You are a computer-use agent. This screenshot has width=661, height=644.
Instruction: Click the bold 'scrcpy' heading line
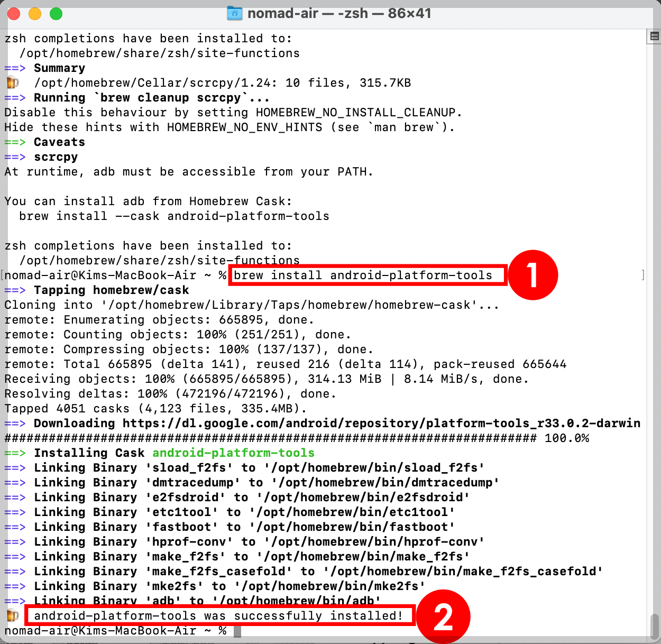(x=56, y=157)
